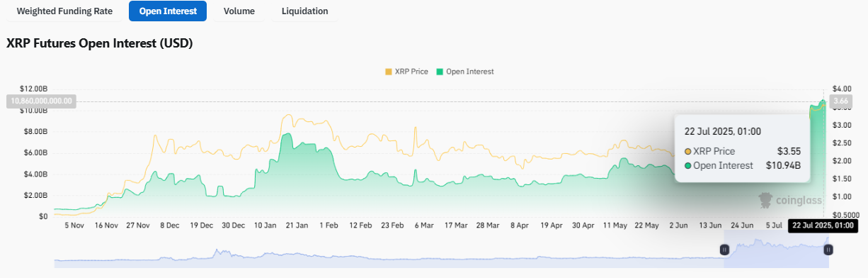Click the right range slider handle
868x278 pixels.
pyautogui.click(x=828, y=250)
